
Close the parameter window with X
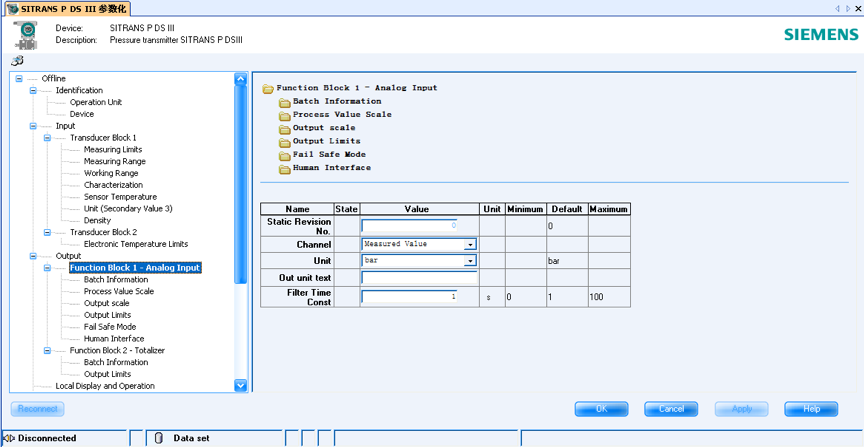coord(858,8)
